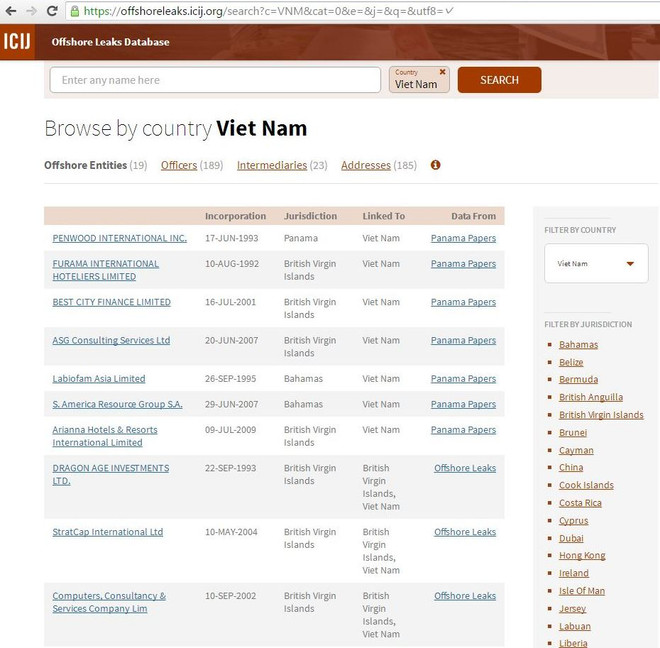Filter jurisdiction by Labuan
This screenshot has width=660, height=648.
[575, 627]
